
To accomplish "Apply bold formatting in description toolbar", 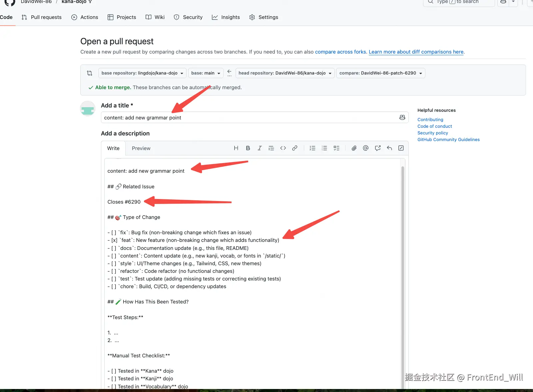I will pyautogui.click(x=248, y=148).
